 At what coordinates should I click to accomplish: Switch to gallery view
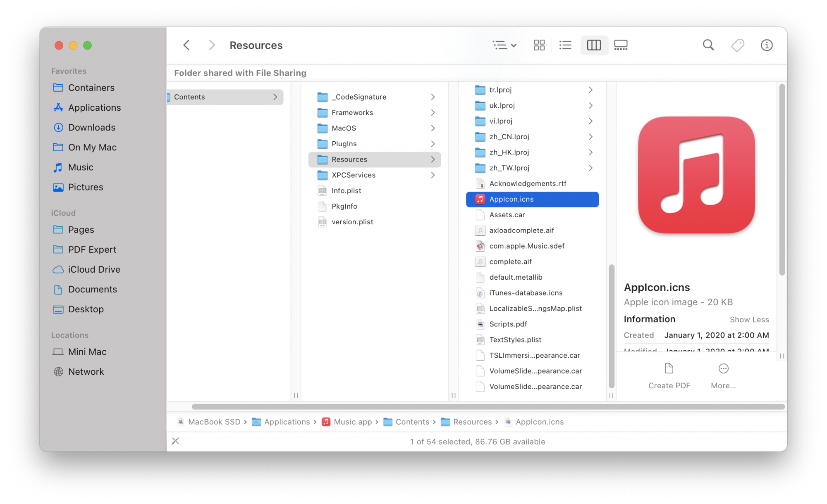[621, 45]
